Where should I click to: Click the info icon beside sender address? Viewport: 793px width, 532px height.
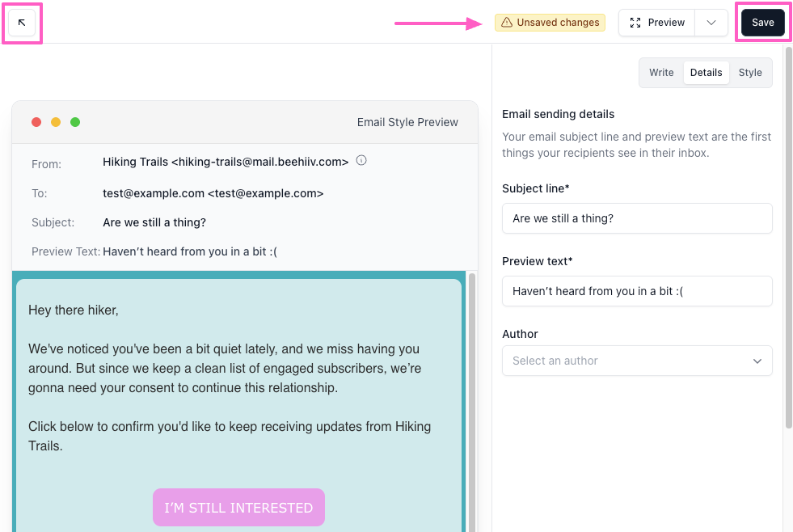point(361,160)
